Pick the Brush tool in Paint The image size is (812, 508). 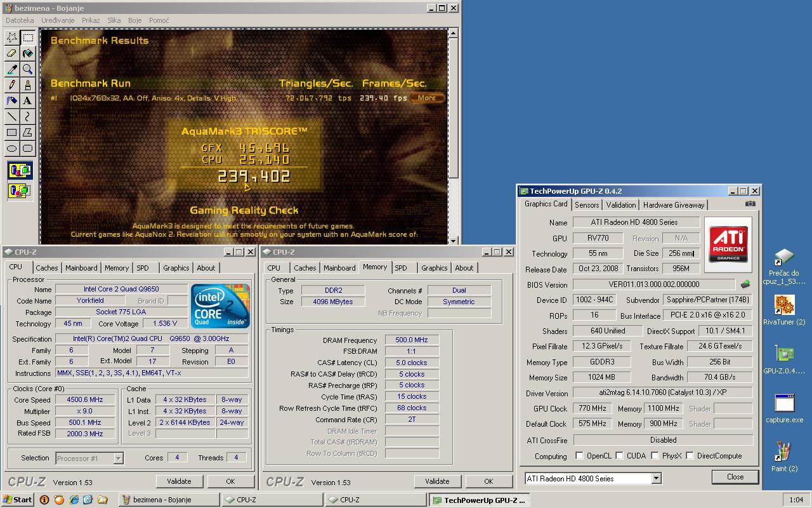pyautogui.click(x=27, y=85)
